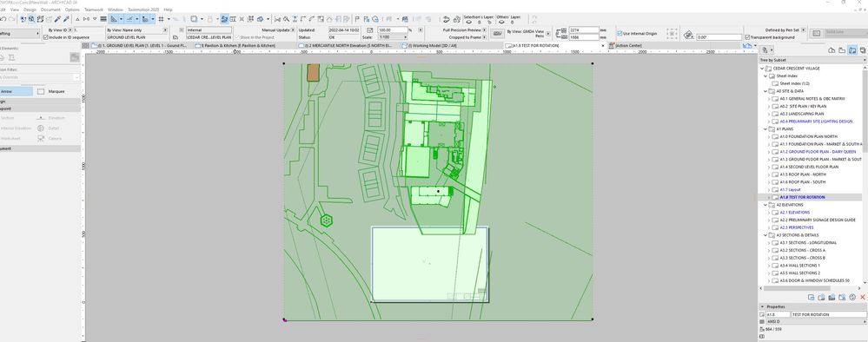
Task: Select A1.7 Layout item
Action: pyautogui.click(x=790, y=190)
